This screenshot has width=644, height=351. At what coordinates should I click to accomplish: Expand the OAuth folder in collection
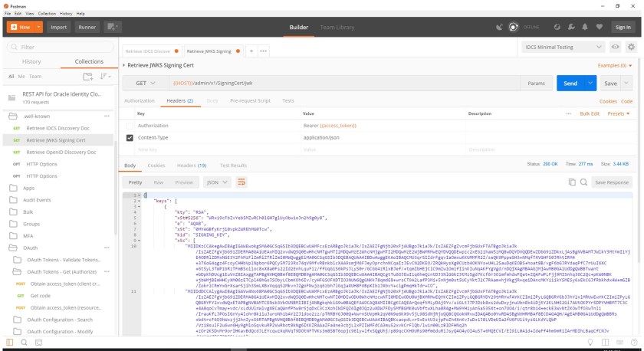coord(31,248)
